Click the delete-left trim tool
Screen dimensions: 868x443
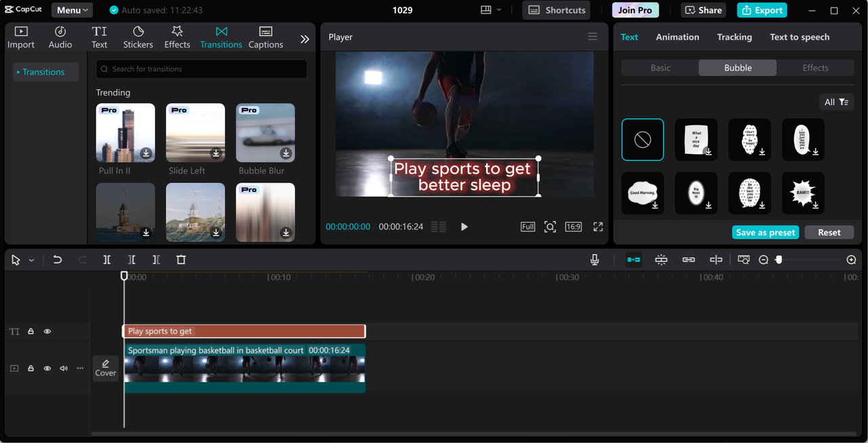pyautogui.click(x=132, y=260)
